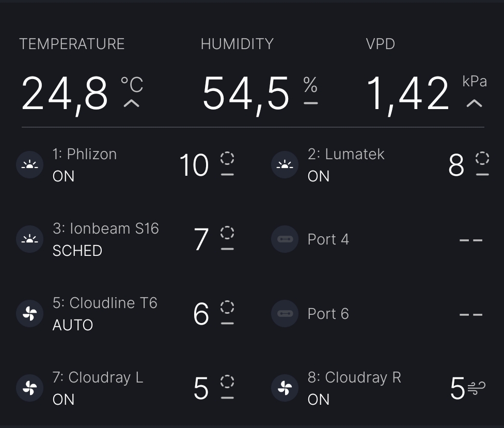The height and width of the screenshot is (428, 504).
Task: Click the Cloudline T6 fan icon
Action: pyautogui.click(x=29, y=314)
